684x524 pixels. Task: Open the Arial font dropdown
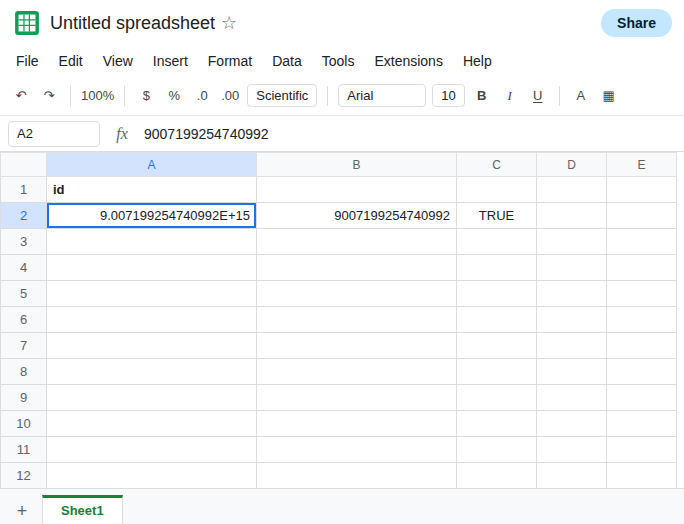pyautogui.click(x=382, y=96)
